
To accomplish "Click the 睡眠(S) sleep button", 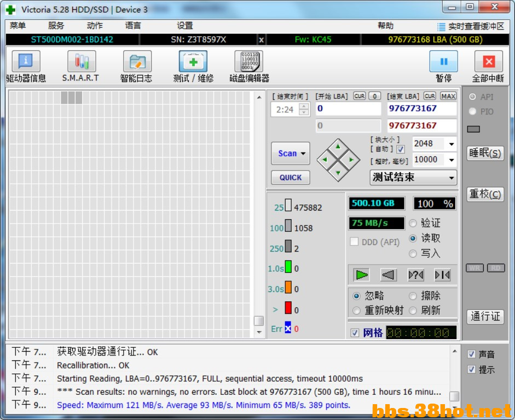I will [485, 153].
